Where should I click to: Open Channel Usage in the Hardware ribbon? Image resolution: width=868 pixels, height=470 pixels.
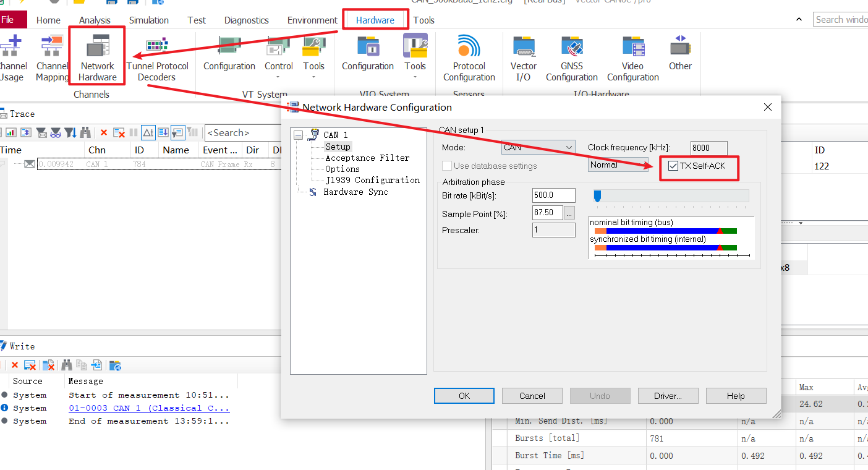[x=11, y=59]
